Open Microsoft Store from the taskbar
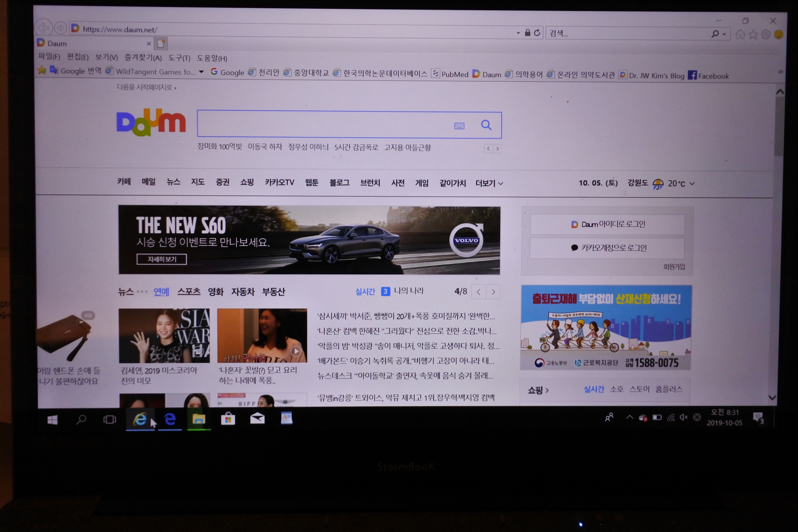798x532 pixels. click(228, 419)
